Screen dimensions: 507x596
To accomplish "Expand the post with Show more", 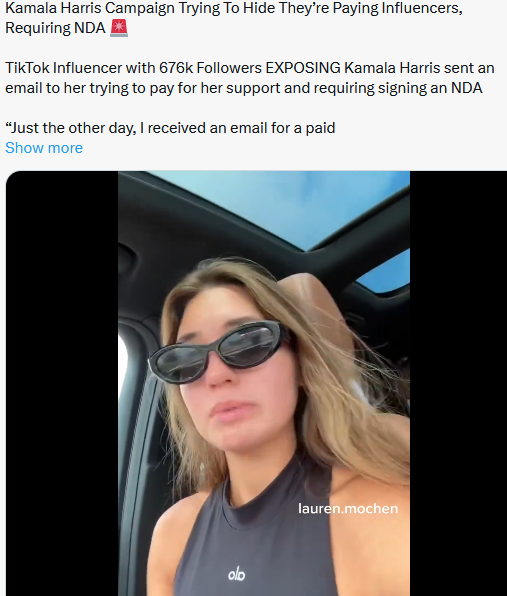I will (44, 148).
